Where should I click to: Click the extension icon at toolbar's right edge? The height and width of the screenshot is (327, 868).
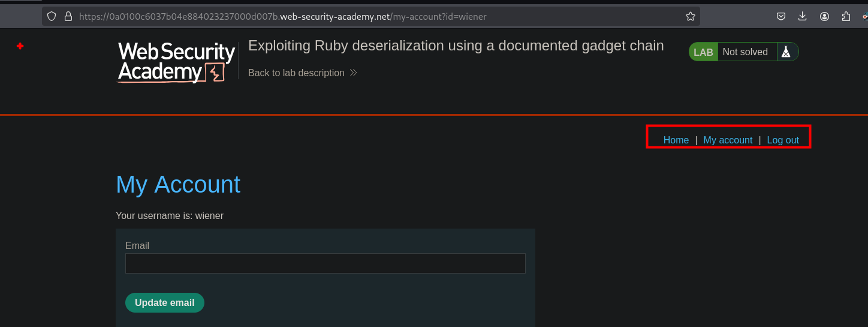coord(864,16)
